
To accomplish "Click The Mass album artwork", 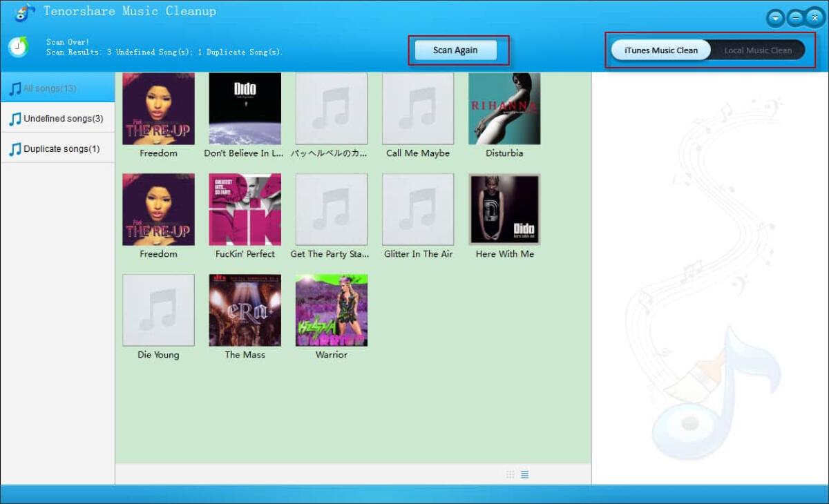I will [245, 310].
